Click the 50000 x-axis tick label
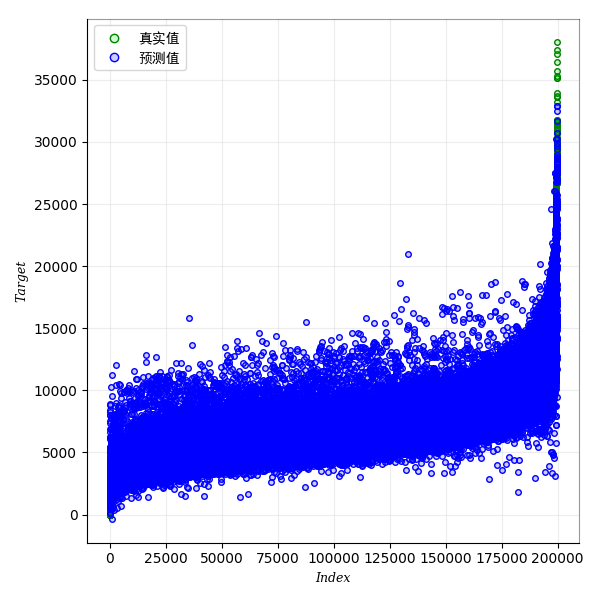 pos(222,558)
